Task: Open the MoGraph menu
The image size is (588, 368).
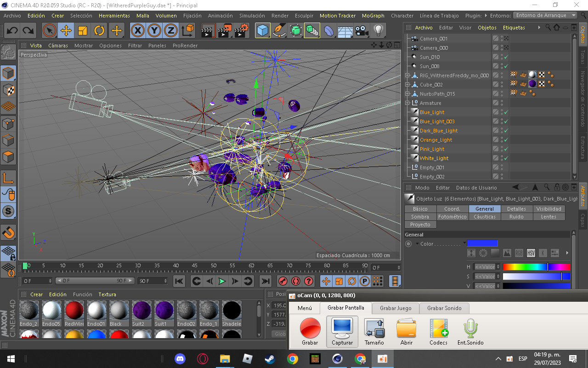Action: tap(373, 16)
